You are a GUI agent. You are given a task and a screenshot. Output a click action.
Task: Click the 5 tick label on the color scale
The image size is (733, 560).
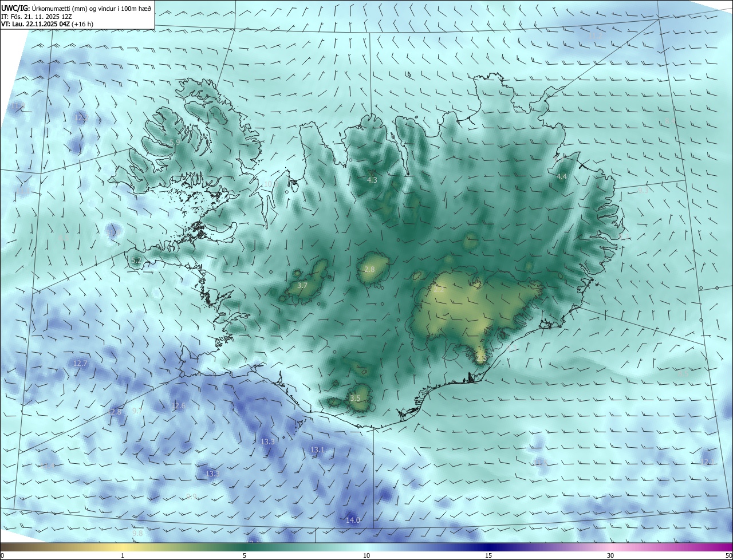click(245, 555)
